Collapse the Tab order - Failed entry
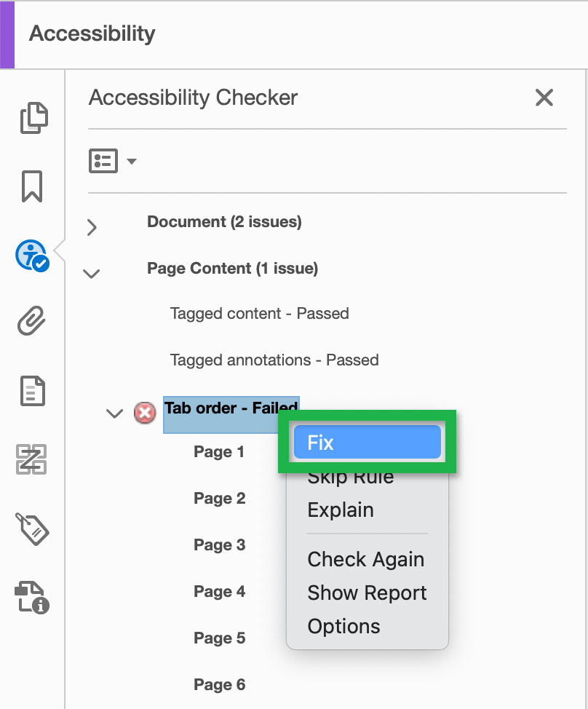588x709 pixels. [x=114, y=413]
